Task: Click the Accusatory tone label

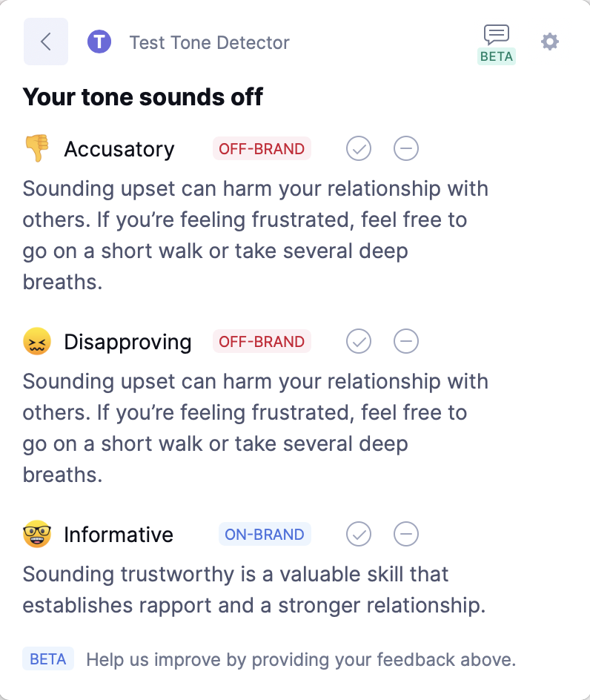Action: click(x=119, y=149)
